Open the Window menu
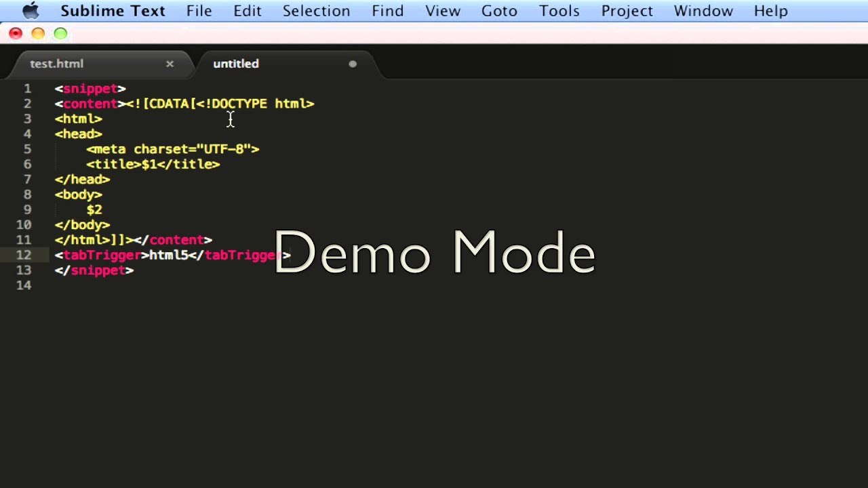 point(703,11)
